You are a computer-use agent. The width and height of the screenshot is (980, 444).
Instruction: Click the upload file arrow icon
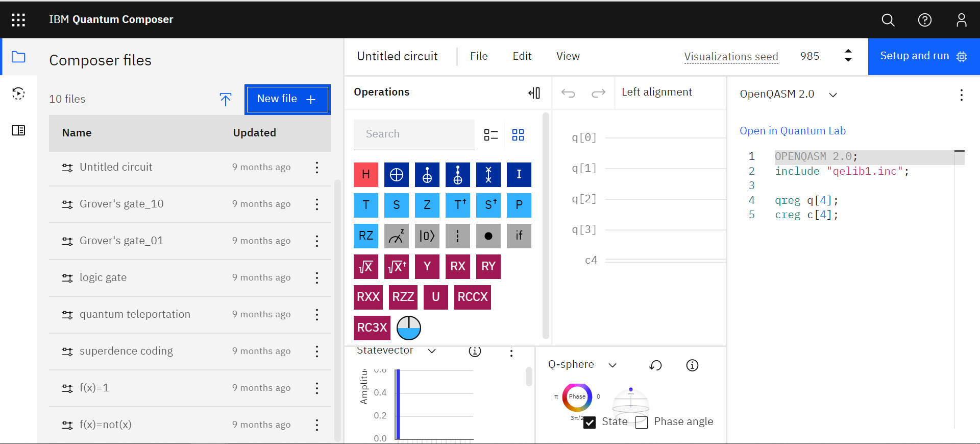click(226, 99)
